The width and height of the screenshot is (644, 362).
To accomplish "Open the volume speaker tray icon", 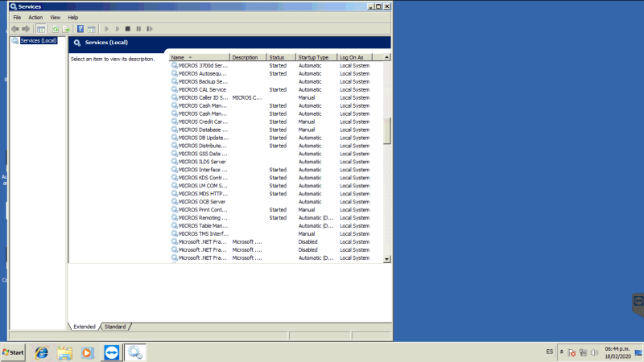I will click(x=594, y=352).
